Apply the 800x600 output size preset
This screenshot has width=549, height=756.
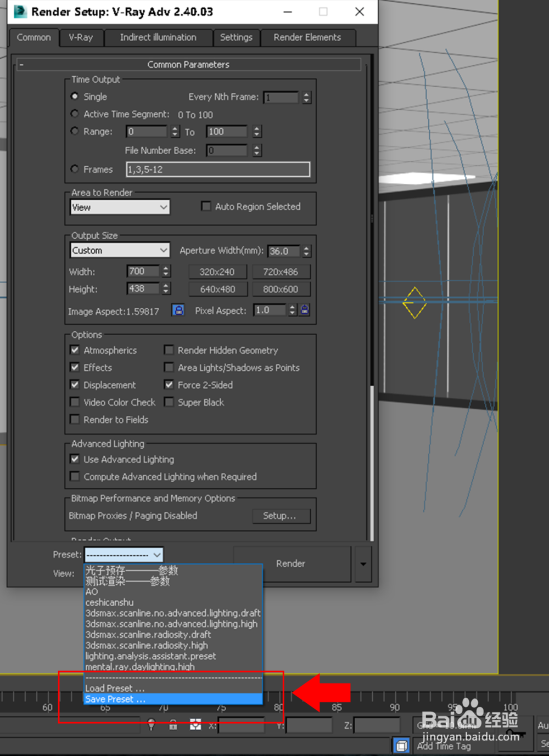coord(281,289)
